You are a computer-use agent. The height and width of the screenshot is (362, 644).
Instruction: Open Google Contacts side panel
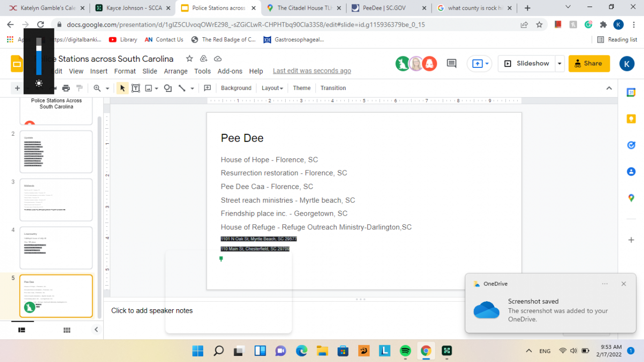click(631, 171)
